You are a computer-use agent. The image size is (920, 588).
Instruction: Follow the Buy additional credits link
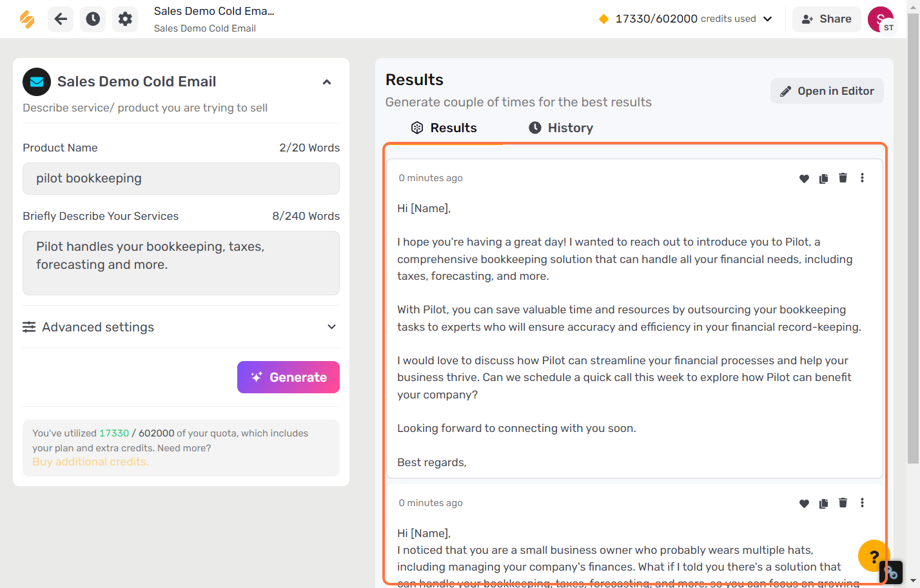point(90,462)
